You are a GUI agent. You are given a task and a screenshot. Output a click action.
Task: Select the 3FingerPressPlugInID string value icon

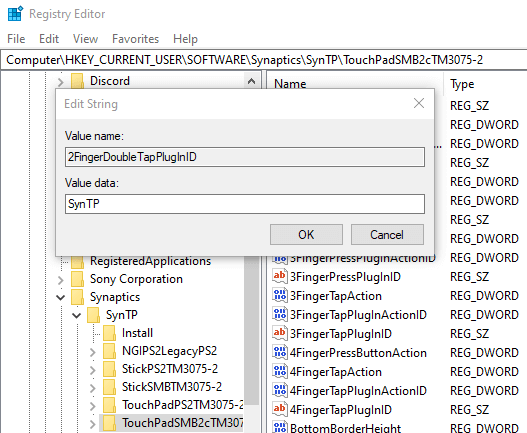[280, 277]
